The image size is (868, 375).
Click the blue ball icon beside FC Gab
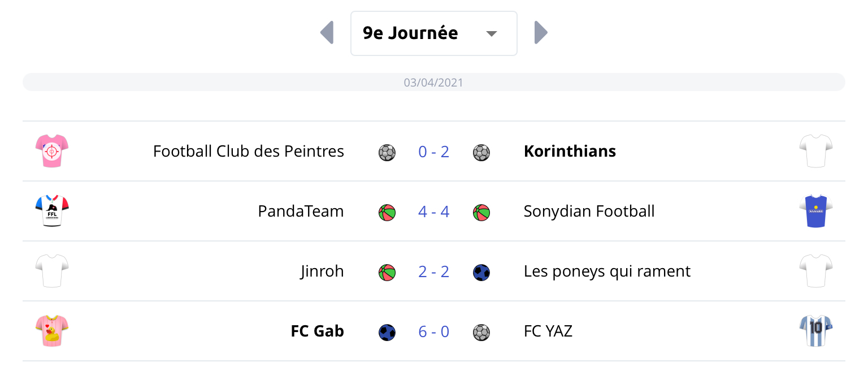click(x=387, y=333)
